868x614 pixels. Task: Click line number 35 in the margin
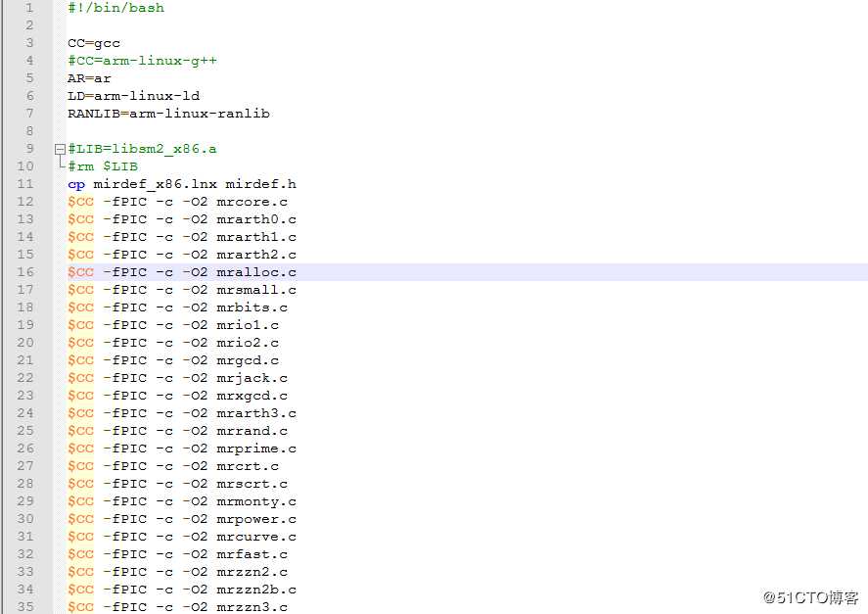tap(24, 607)
